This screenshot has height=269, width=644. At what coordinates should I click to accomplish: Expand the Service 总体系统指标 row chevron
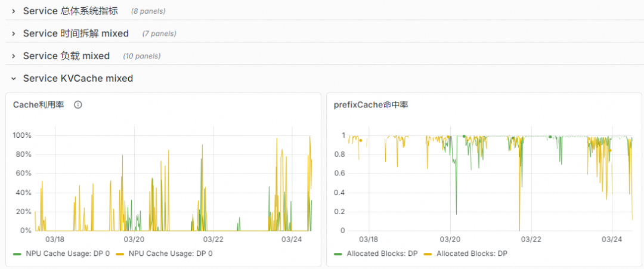pos(14,11)
